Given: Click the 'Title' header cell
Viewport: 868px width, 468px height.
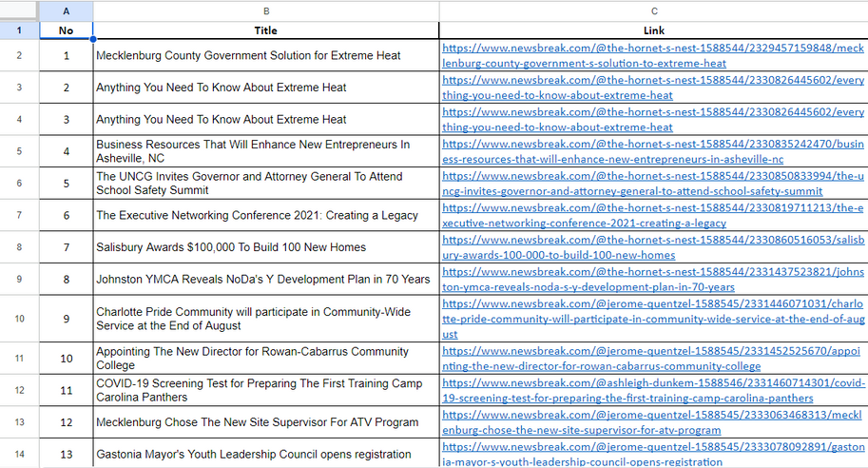Looking at the screenshot, I should coord(266,30).
